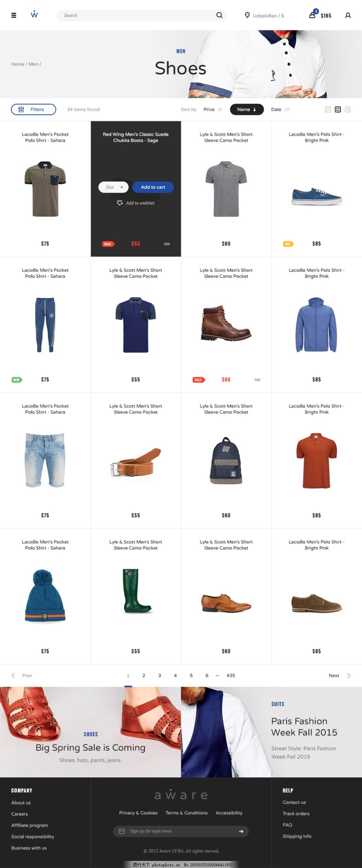Submit newsletter signup arrow
This screenshot has width=362, height=868.
(x=241, y=831)
